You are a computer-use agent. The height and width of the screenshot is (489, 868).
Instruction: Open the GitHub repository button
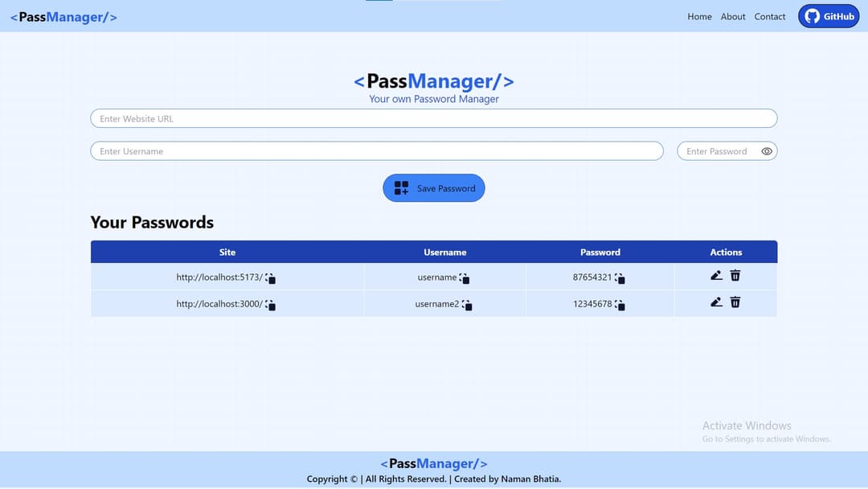(x=829, y=15)
